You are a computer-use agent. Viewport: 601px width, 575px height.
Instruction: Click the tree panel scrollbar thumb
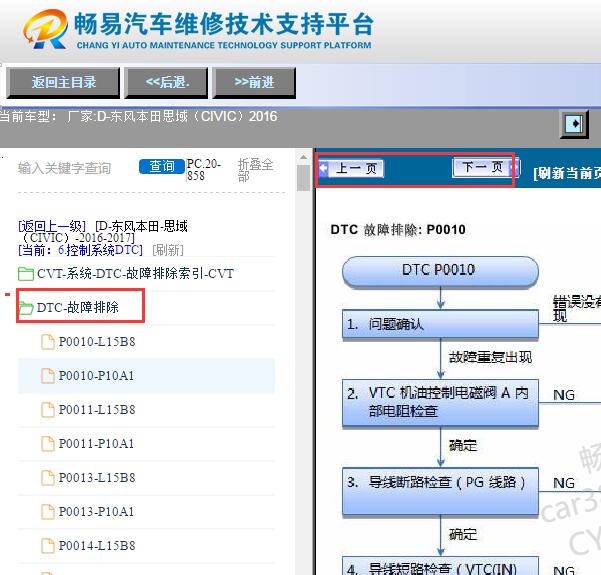pyautogui.click(x=303, y=177)
